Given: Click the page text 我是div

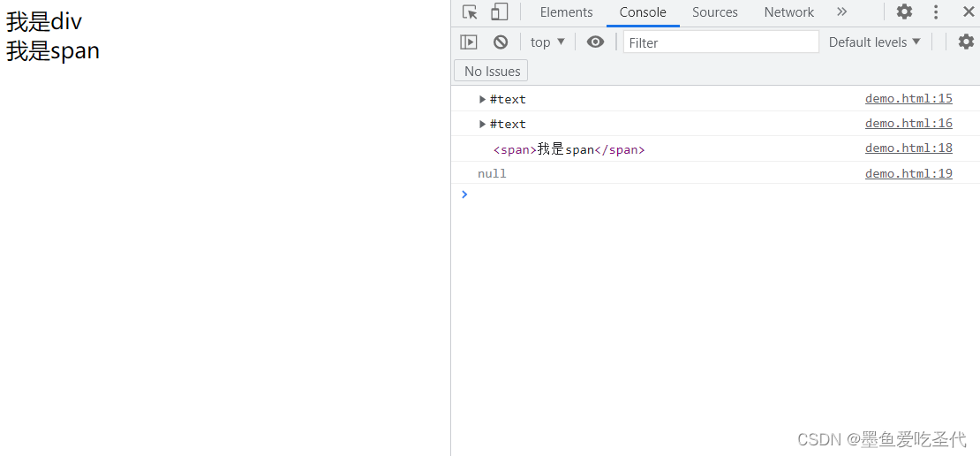Looking at the screenshot, I should pyautogui.click(x=44, y=22).
